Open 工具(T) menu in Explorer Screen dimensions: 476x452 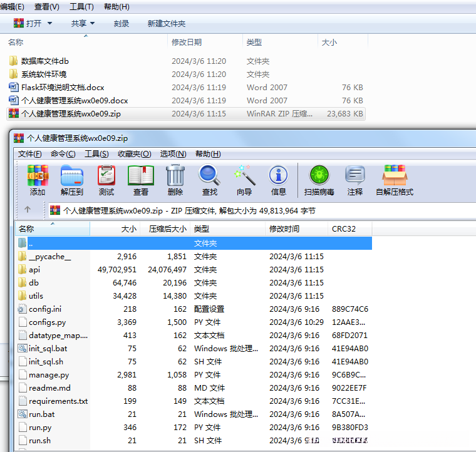pos(81,7)
